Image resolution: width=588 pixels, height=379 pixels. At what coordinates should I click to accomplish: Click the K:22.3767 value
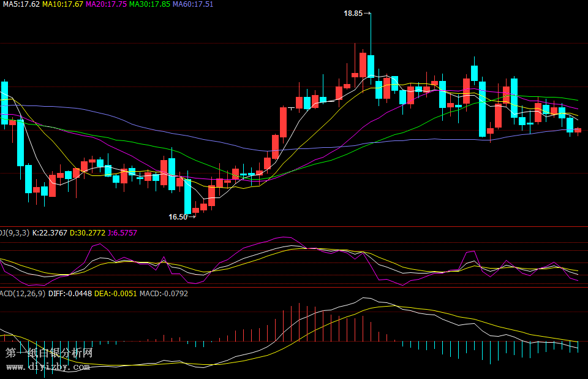(x=50, y=233)
